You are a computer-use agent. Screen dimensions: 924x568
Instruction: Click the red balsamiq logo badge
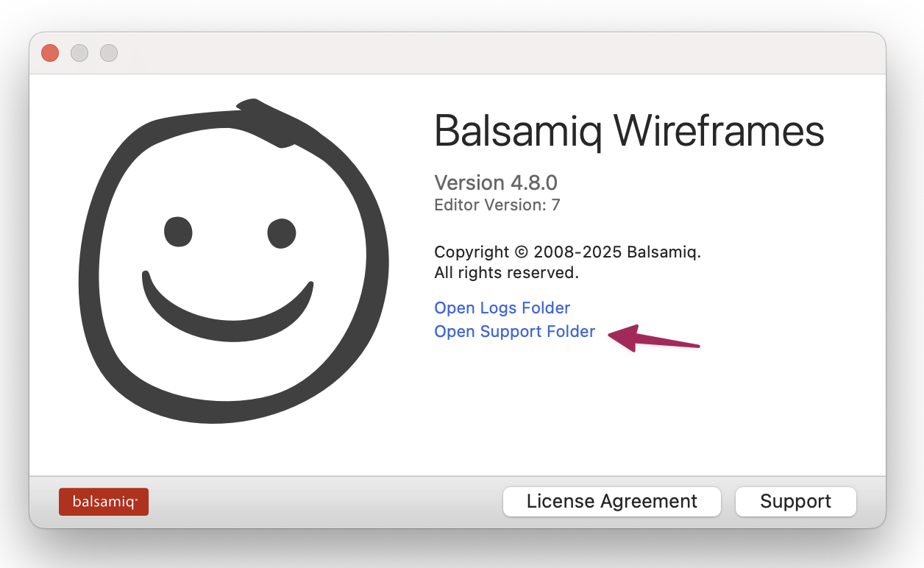pos(104,502)
